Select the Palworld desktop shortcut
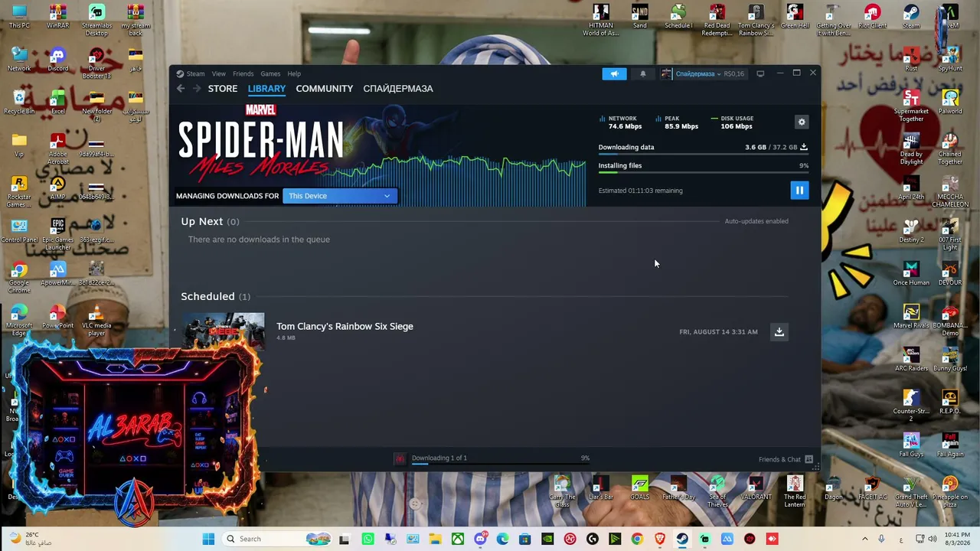This screenshot has width=980, height=551. coord(950,103)
